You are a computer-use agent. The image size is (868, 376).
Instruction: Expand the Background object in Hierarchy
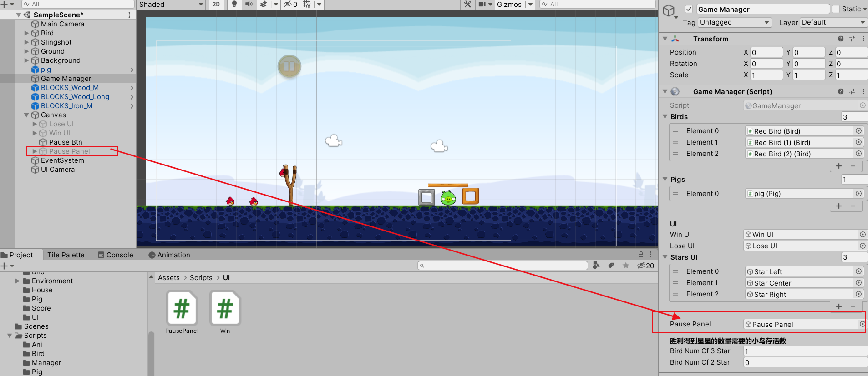[26, 60]
